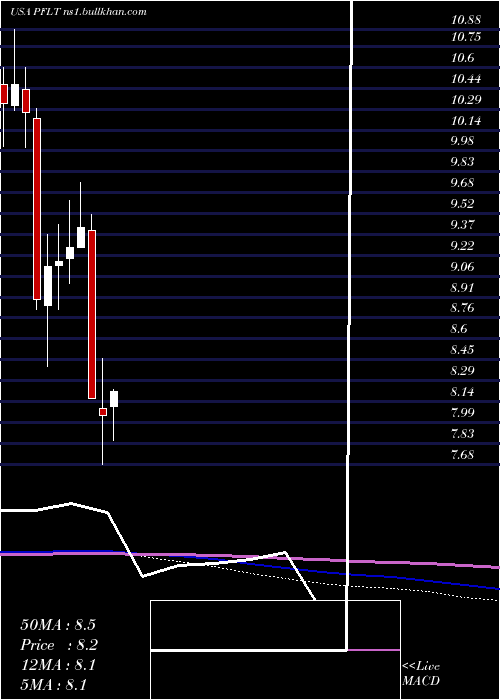Click the '5MA : 8.1' readout
Viewport: 500px width, 700px height.
click(x=54, y=685)
